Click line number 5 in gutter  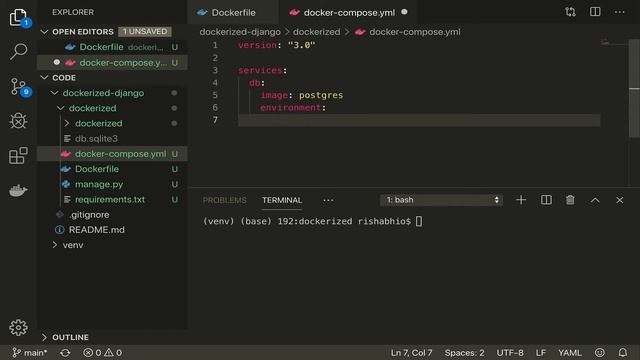pos(215,95)
